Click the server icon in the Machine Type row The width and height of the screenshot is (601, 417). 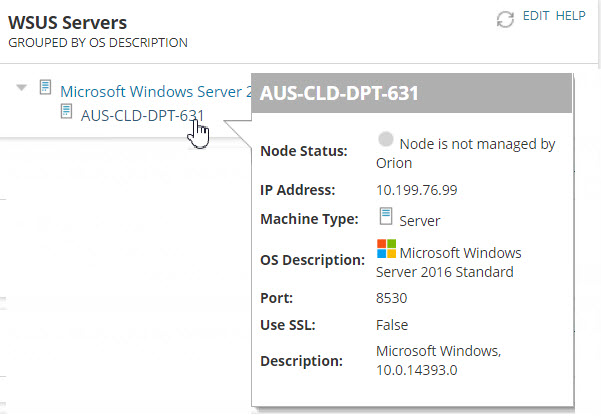385,217
